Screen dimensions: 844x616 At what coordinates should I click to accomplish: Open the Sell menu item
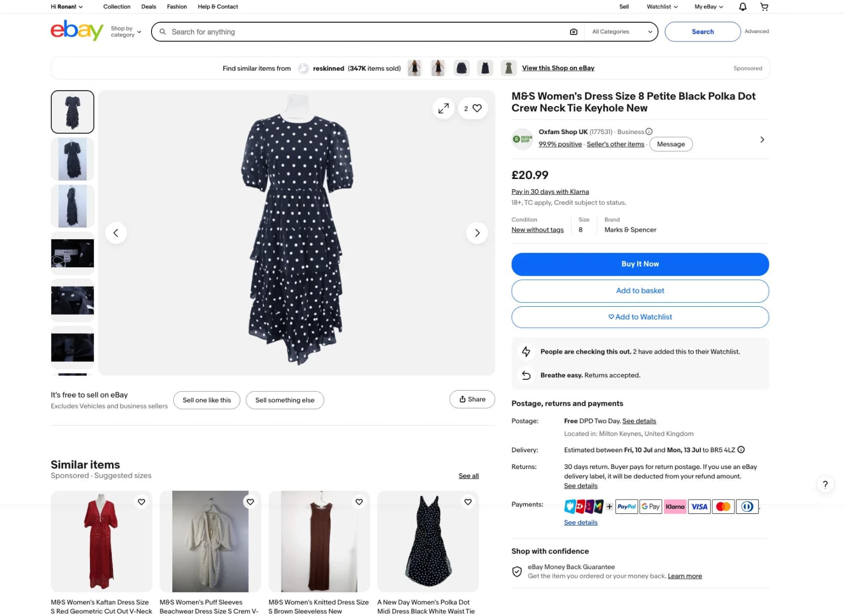point(624,6)
